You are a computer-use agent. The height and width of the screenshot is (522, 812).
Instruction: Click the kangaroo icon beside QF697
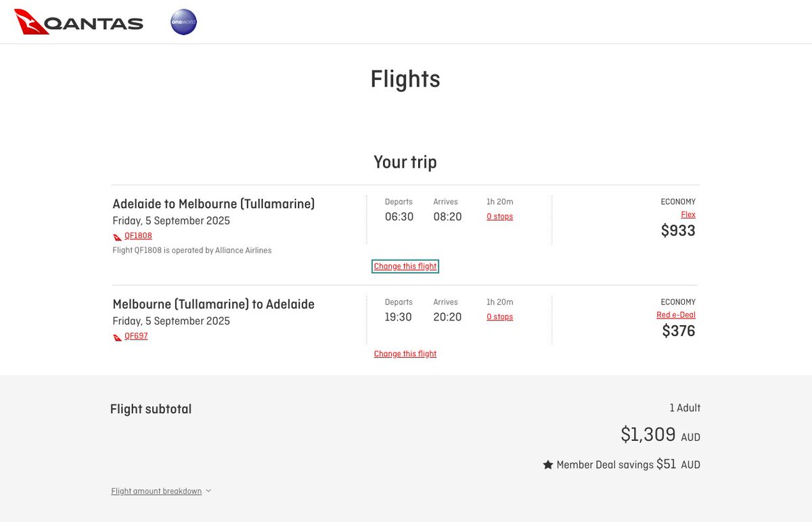[x=118, y=337]
